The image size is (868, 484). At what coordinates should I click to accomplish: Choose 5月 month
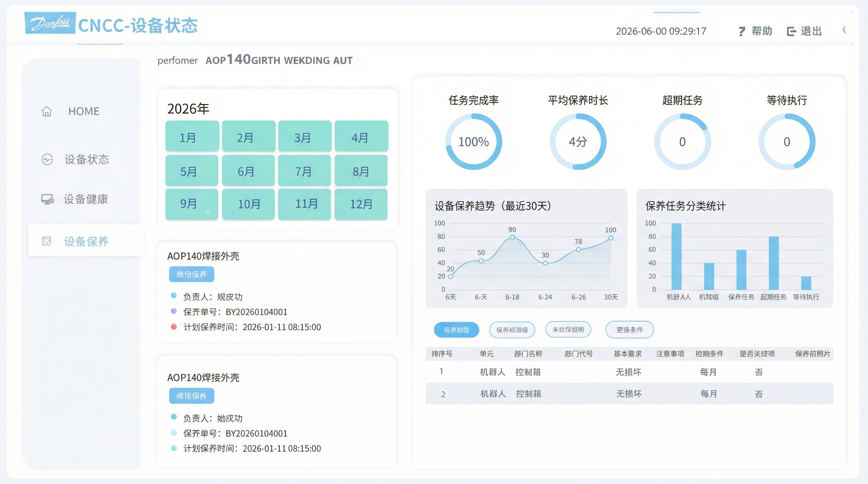click(192, 170)
